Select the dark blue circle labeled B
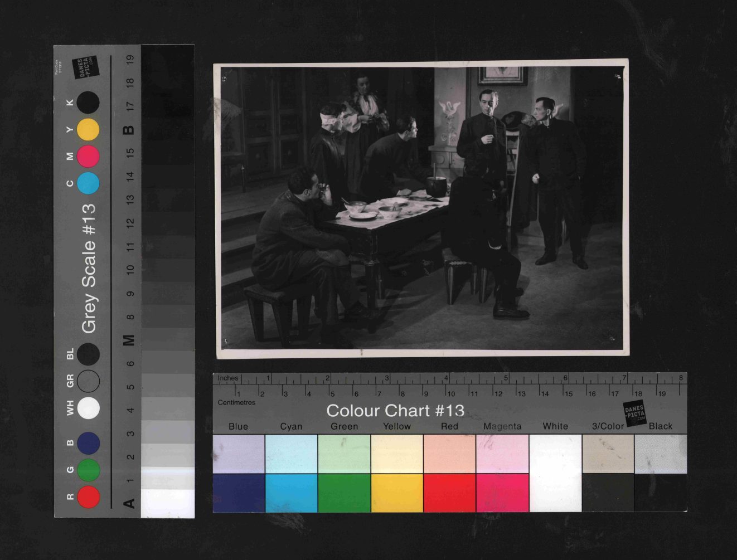Screen dimensions: 737x560 tap(88, 444)
